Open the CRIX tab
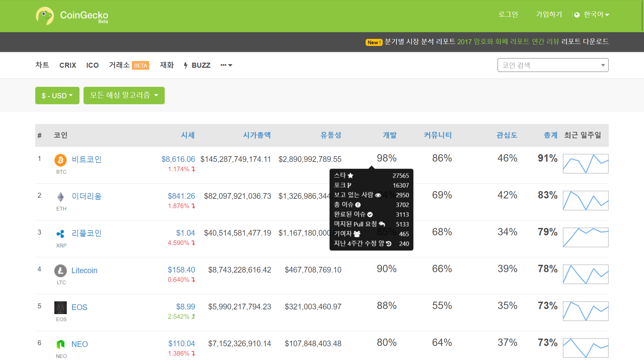 tap(67, 65)
